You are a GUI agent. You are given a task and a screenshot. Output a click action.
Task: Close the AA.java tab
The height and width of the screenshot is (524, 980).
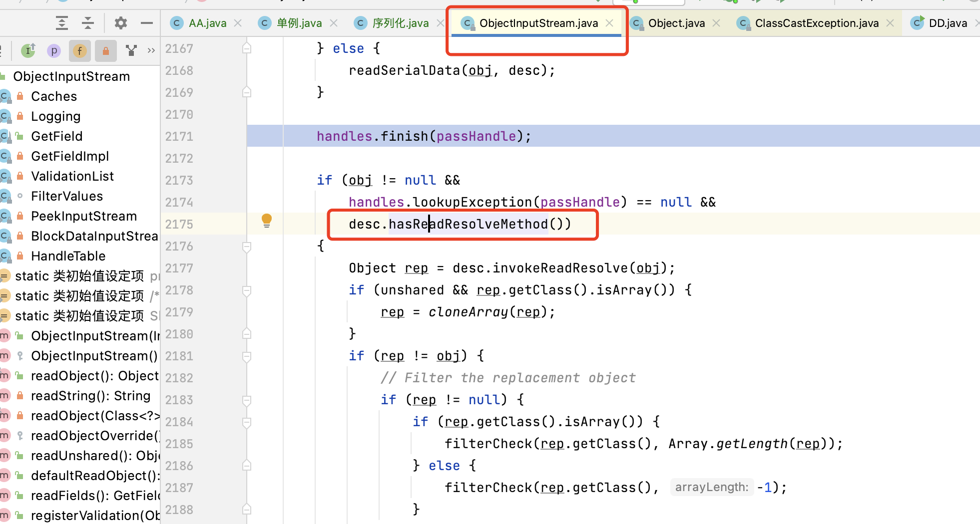point(238,23)
